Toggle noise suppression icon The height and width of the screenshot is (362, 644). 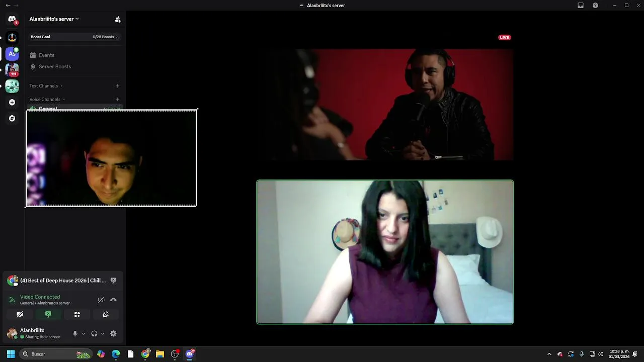click(101, 300)
